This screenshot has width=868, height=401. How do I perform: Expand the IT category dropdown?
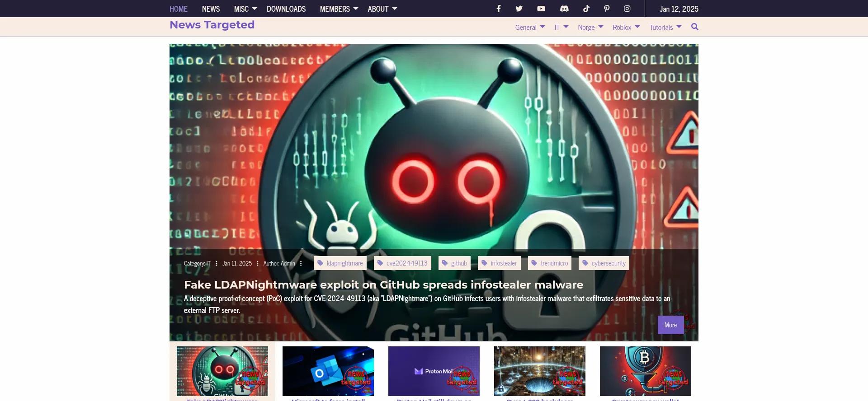[561, 28]
